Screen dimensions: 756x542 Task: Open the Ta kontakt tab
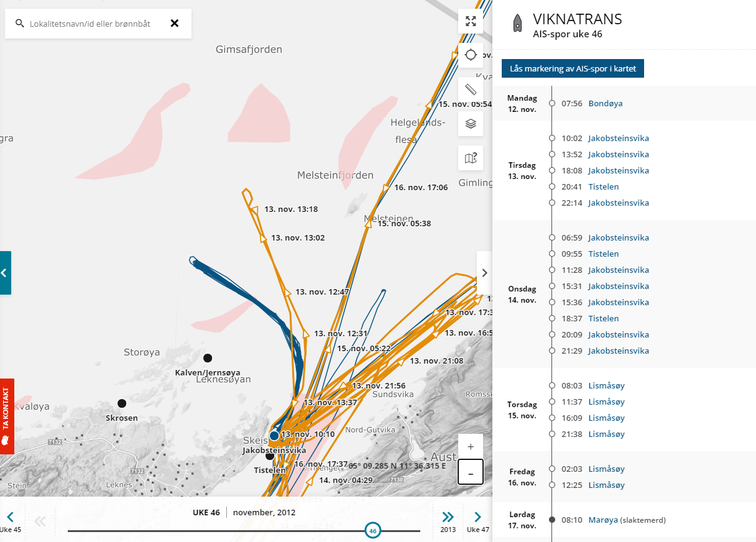[7, 416]
